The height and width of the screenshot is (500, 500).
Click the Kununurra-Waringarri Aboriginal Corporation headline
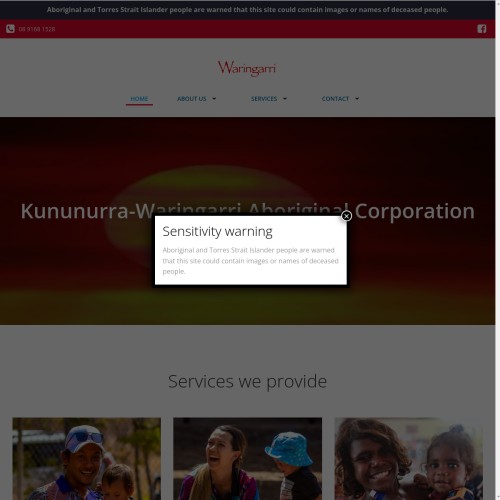pos(248,211)
